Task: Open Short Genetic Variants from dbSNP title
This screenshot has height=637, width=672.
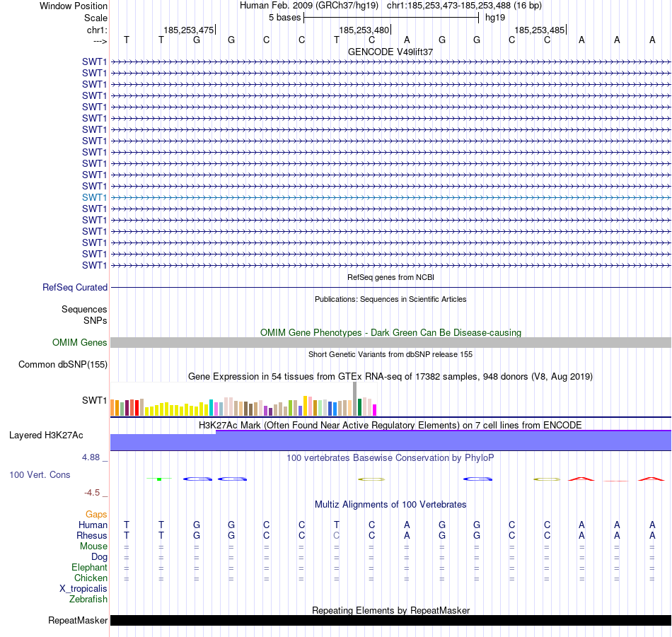Action: [390, 354]
